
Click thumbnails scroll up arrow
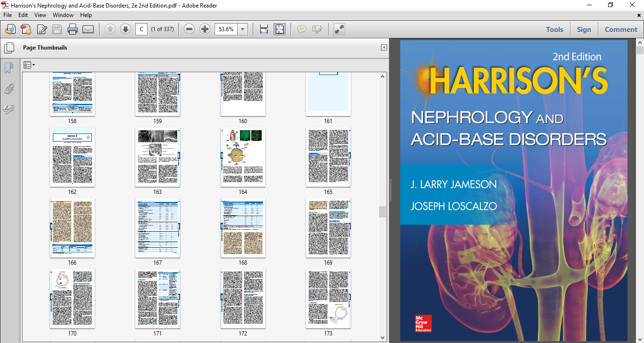(x=382, y=76)
